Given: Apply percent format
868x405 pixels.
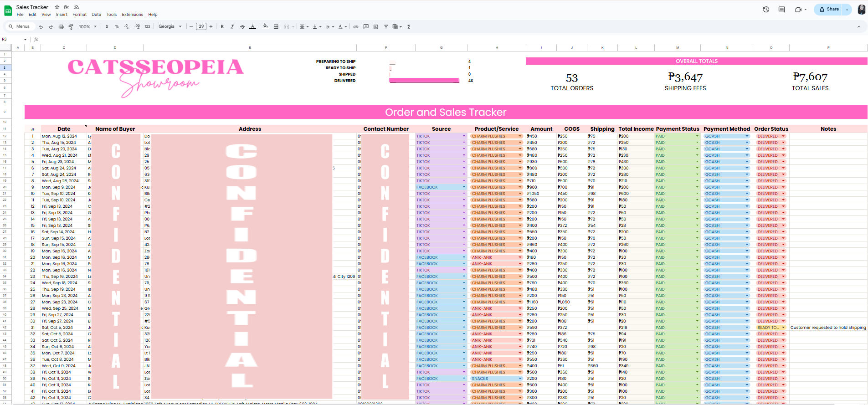Looking at the screenshot, I should (x=117, y=27).
